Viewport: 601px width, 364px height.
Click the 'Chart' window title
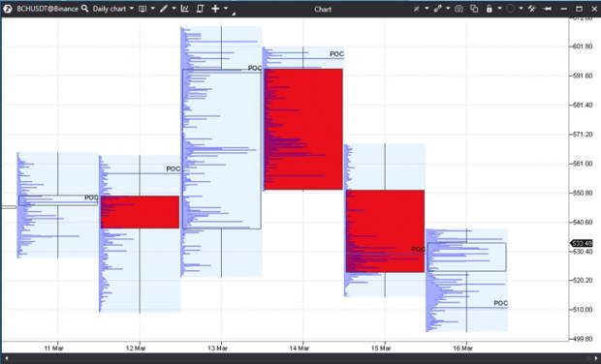323,9
